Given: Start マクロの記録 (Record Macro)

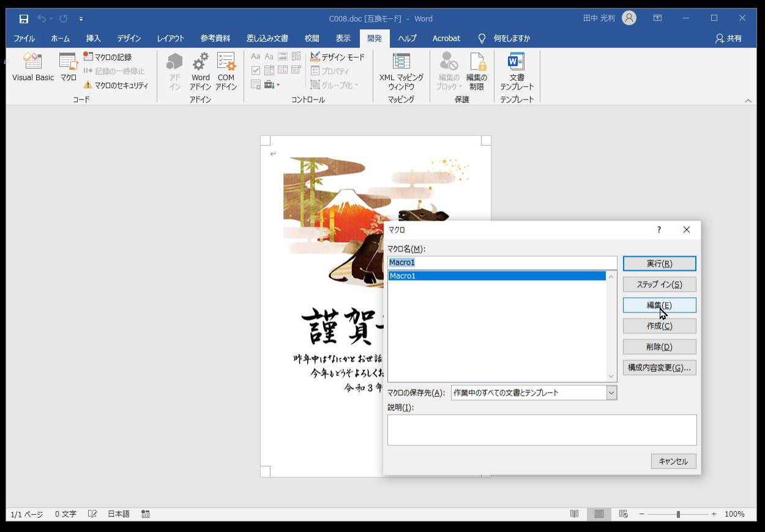Looking at the screenshot, I should tap(108, 57).
